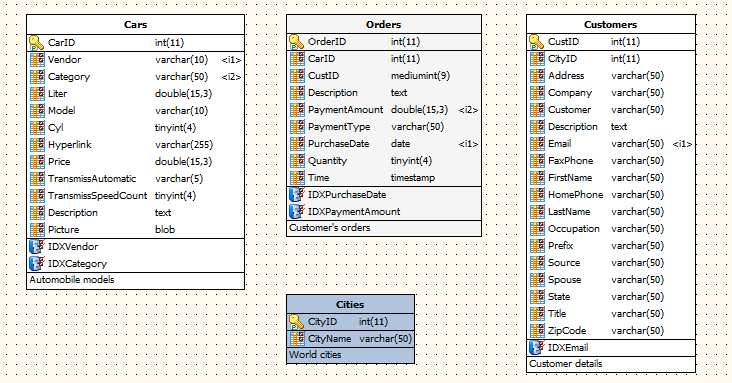732x383 pixels.
Task: Click the column icon next to Category in Cars
Action: pos(37,77)
